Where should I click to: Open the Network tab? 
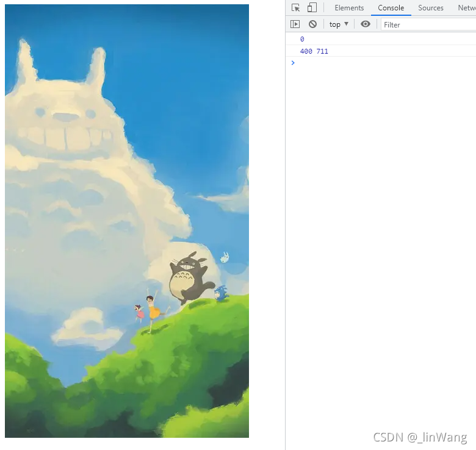[x=467, y=8]
